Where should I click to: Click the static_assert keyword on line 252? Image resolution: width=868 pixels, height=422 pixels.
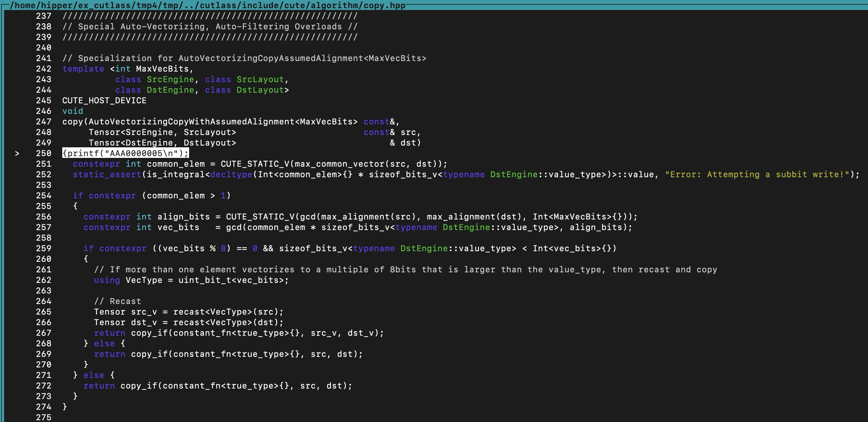(x=107, y=174)
